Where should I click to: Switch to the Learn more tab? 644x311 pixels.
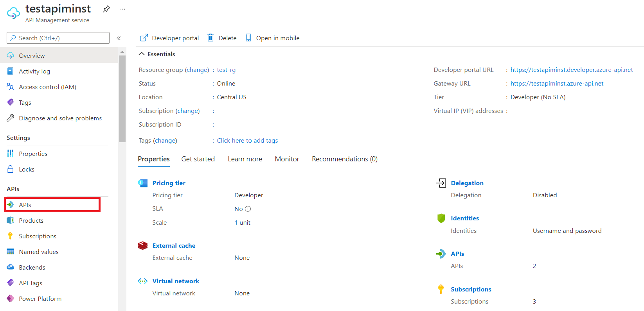pos(245,159)
